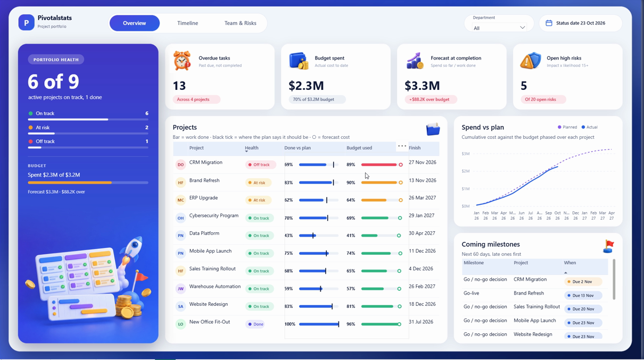Sort milestones by the When column header

tap(570, 263)
